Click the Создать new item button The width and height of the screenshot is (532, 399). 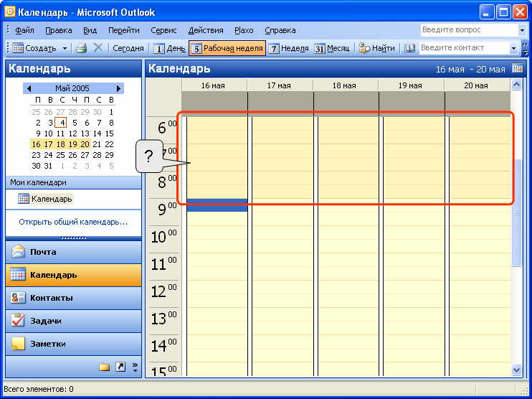pyautogui.click(x=34, y=48)
